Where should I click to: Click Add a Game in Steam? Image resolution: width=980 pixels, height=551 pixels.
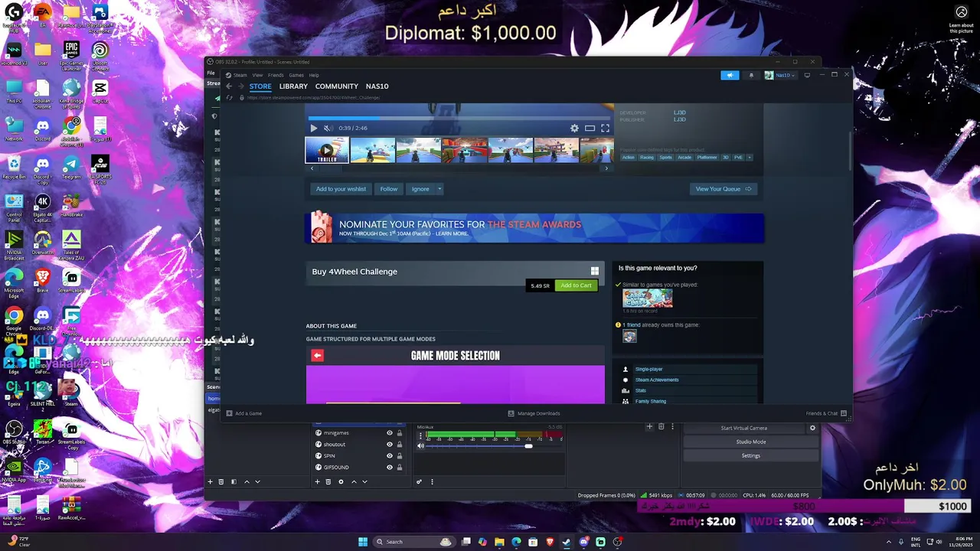pyautogui.click(x=244, y=413)
